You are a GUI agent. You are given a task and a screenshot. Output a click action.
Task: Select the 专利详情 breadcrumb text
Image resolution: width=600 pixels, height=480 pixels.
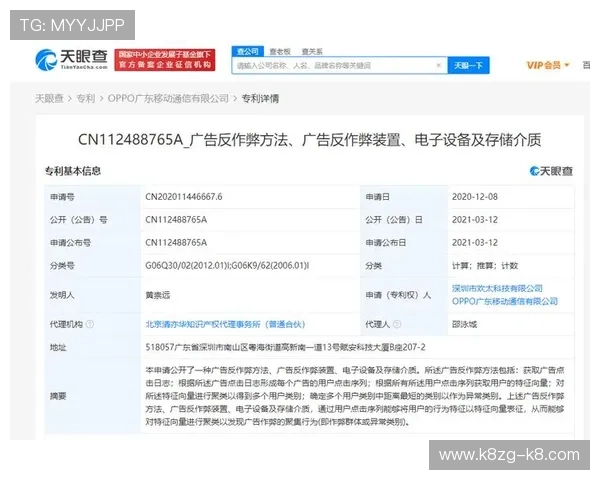pyautogui.click(x=260, y=98)
